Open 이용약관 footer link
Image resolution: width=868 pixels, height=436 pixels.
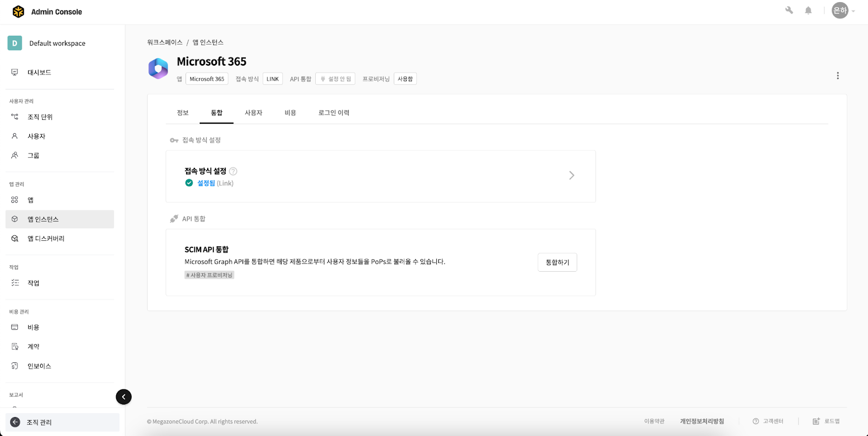click(654, 421)
